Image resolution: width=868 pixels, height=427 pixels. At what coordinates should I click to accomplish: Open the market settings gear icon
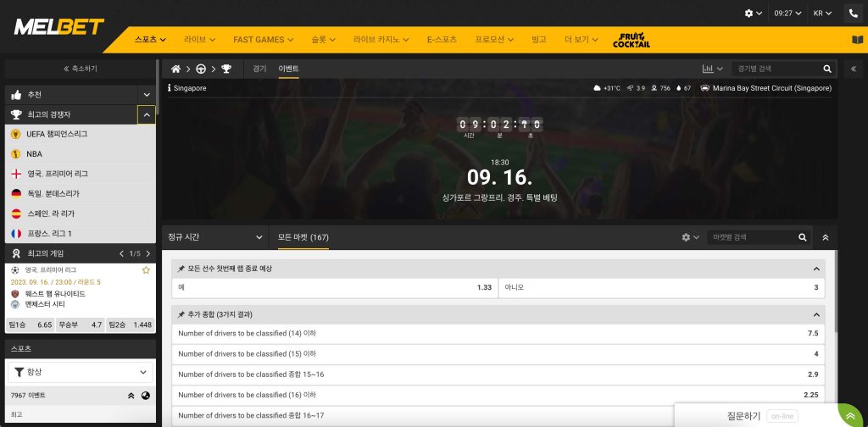click(686, 237)
